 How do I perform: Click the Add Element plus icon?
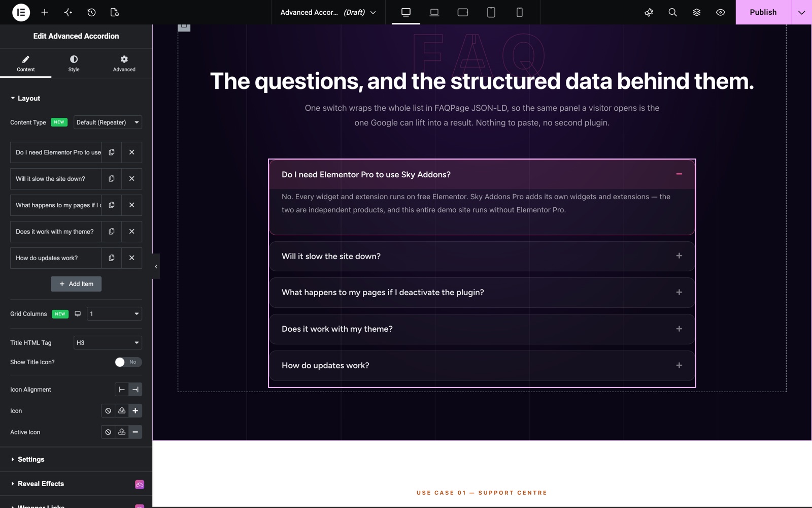(45, 12)
